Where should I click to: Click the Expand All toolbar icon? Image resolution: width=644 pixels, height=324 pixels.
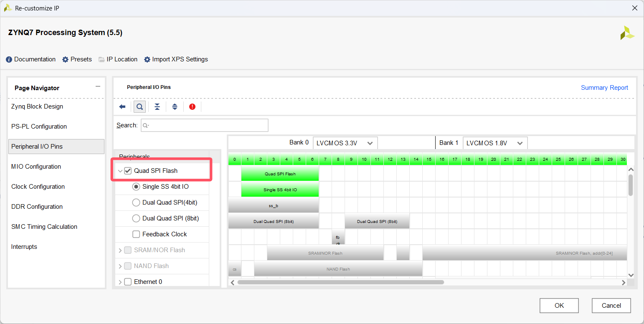pos(175,107)
